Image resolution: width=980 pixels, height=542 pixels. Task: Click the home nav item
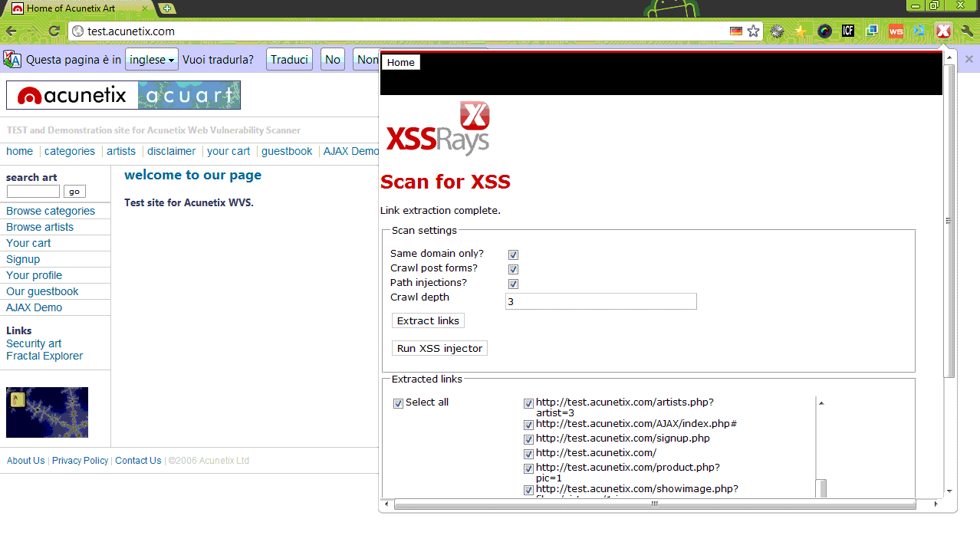(x=20, y=151)
